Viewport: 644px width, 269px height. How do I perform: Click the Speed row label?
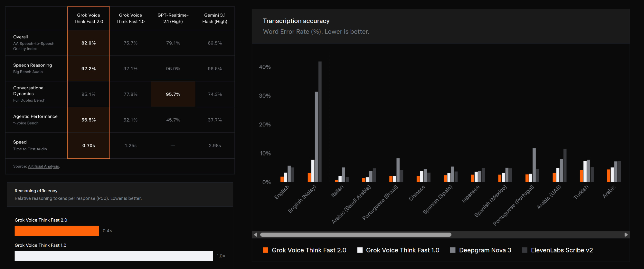click(20, 142)
